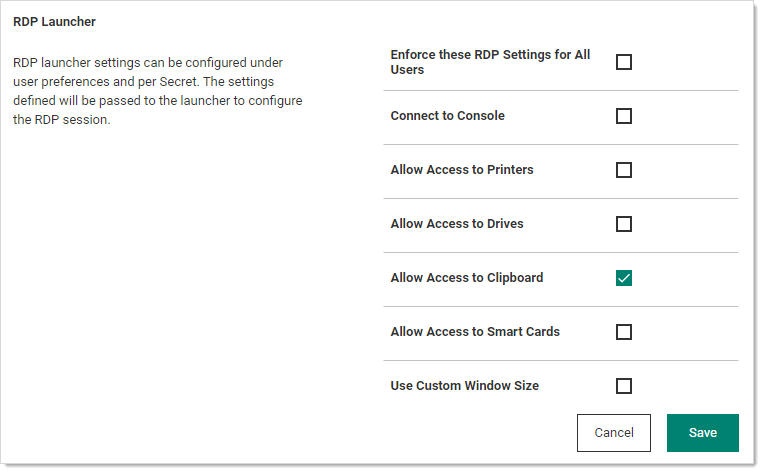The height and width of the screenshot is (472, 762).
Task: Turn on Allow Access to Smart Cards
Action: (x=624, y=332)
